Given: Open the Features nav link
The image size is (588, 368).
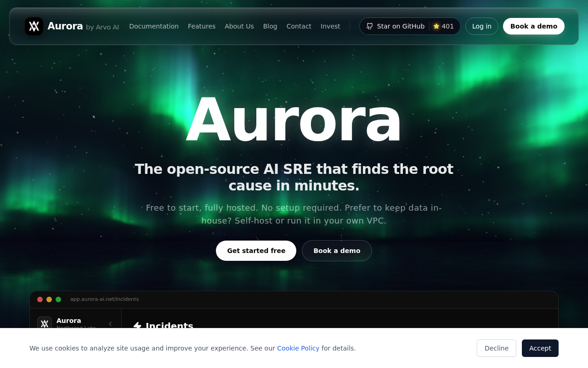Looking at the screenshot, I should click(202, 26).
